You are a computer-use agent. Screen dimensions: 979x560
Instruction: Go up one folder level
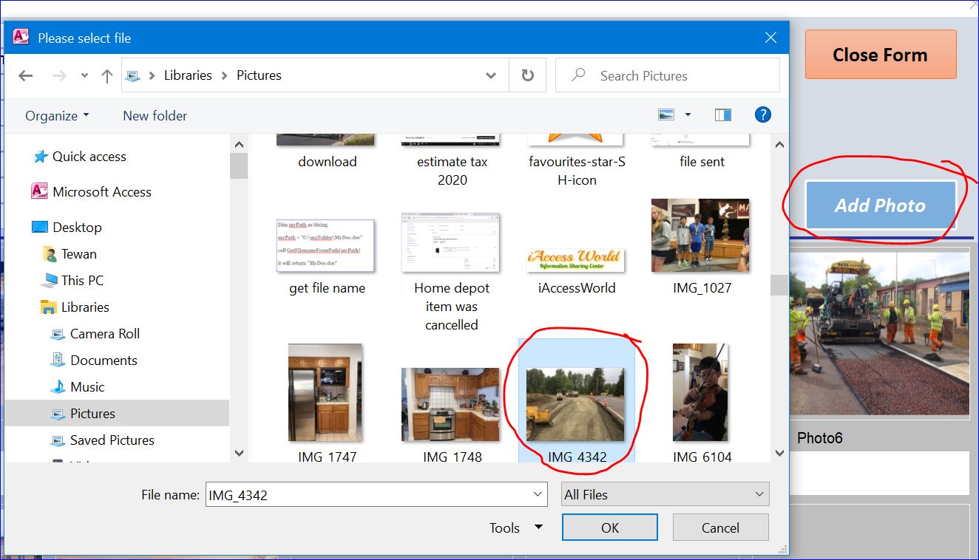click(x=107, y=75)
